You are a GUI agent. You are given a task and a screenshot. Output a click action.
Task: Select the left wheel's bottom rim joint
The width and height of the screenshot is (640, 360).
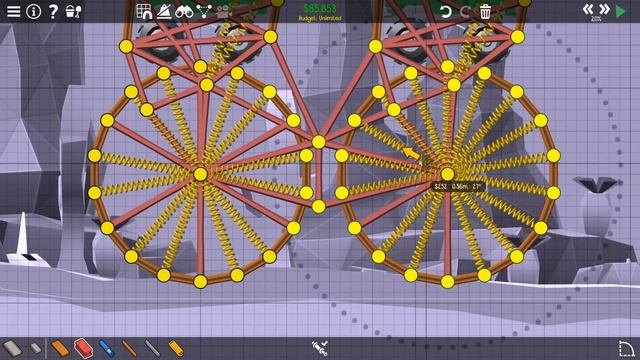coord(200,282)
